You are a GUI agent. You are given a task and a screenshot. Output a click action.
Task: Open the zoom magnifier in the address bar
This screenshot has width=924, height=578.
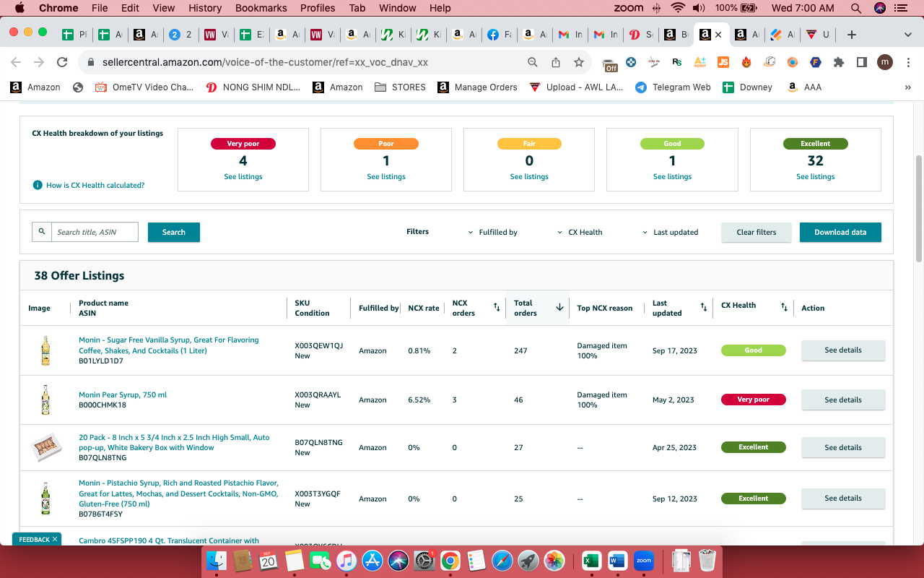(x=533, y=62)
